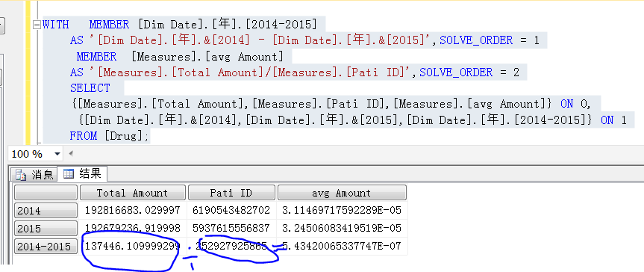Collapse the WITH MEMBER code block

point(37,24)
